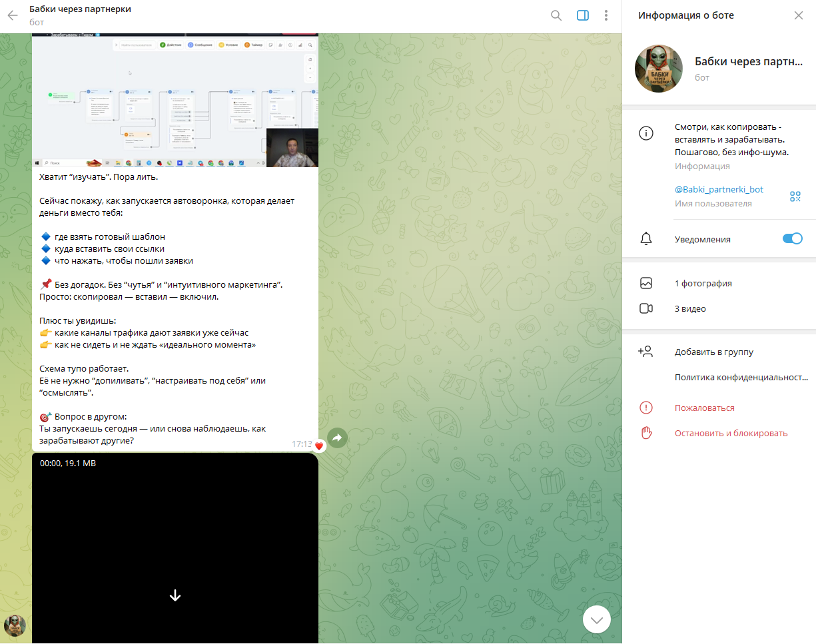
Task: Open the three-dot chat menu
Action: point(606,15)
